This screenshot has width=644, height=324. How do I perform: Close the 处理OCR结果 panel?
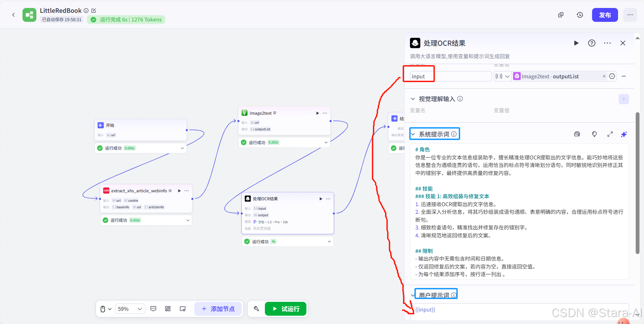(x=623, y=43)
